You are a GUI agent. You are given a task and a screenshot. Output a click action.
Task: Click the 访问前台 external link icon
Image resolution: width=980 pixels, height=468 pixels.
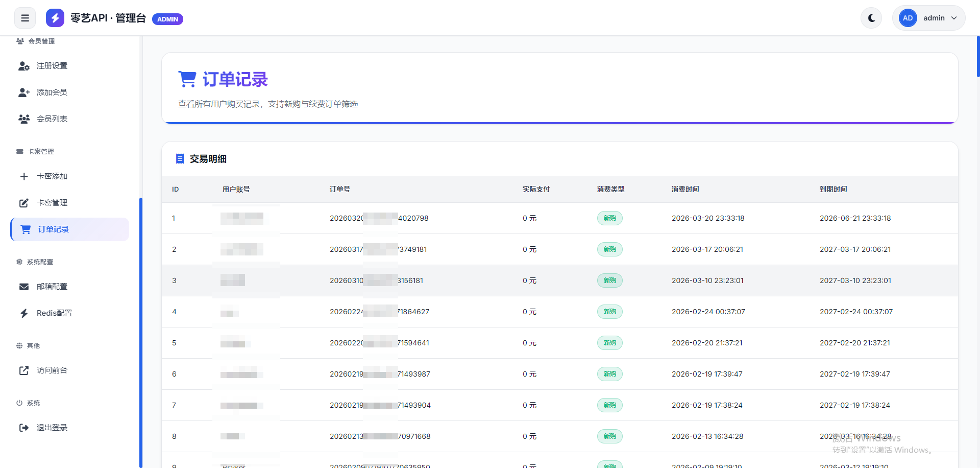point(24,370)
